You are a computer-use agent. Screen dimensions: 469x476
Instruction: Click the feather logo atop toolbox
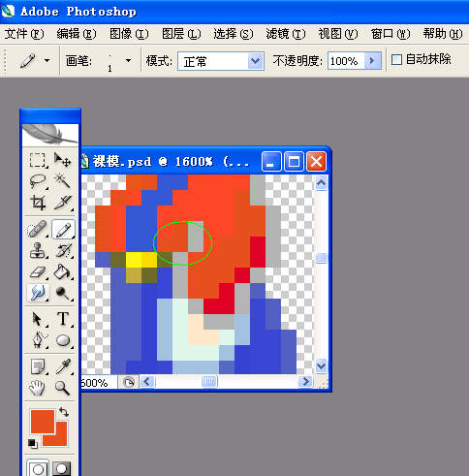coord(50,135)
